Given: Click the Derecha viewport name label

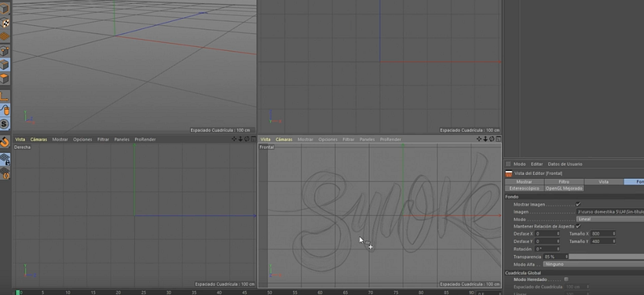Looking at the screenshot, I should pos(22,147).
